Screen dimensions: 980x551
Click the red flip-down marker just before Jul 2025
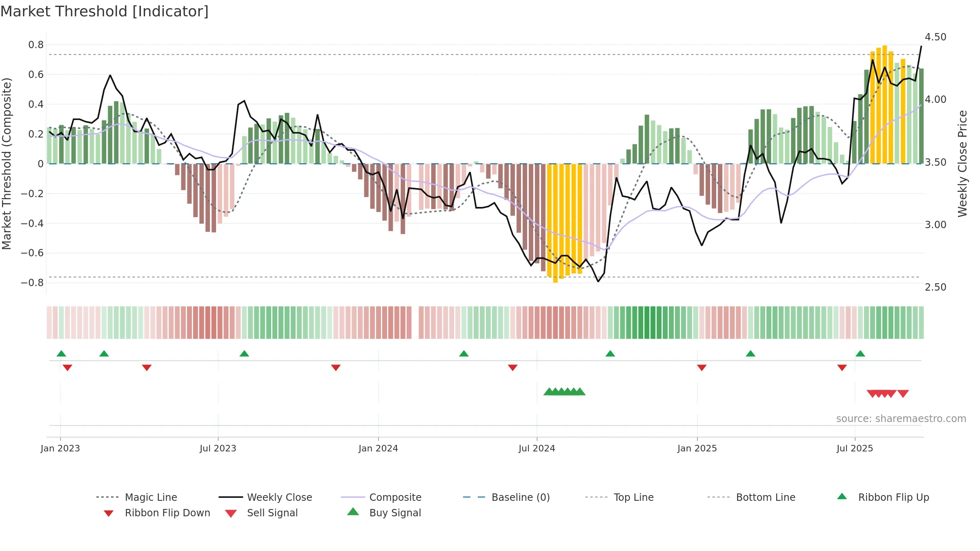point(842,368)
